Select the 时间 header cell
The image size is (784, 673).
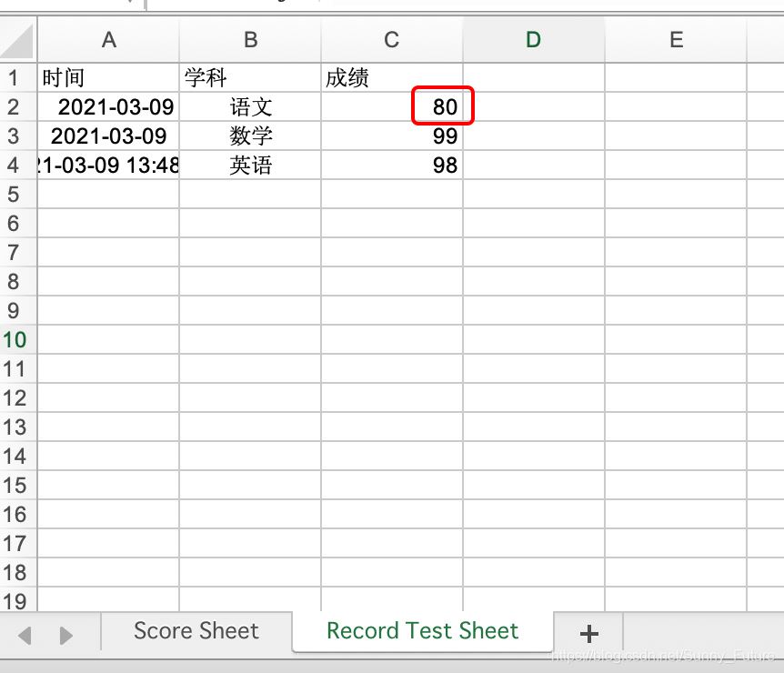[x=109, y=78]
